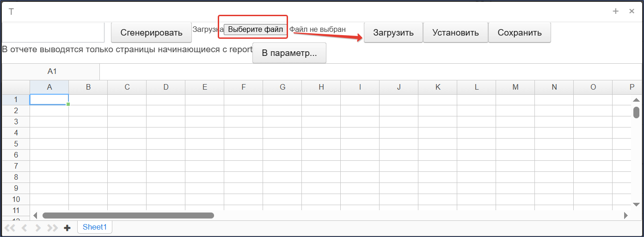Select column G header
The image size is (644, 237).
[282, 87]
